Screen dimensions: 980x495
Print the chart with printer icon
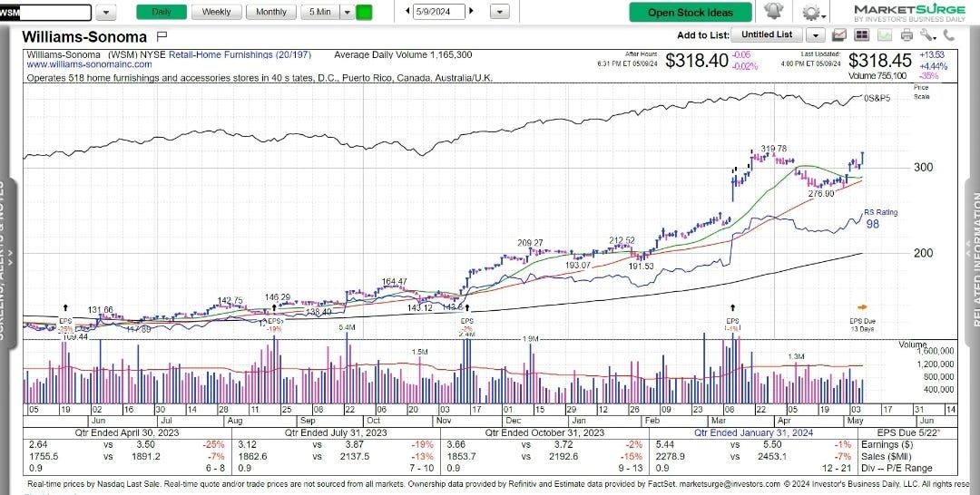[x=907, y=35]
